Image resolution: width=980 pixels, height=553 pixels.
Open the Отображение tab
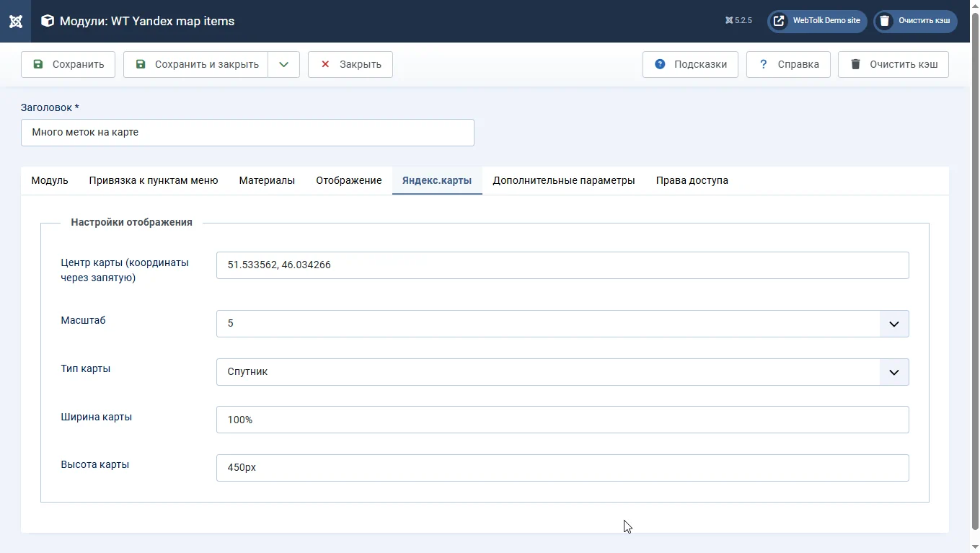[349, 180]
